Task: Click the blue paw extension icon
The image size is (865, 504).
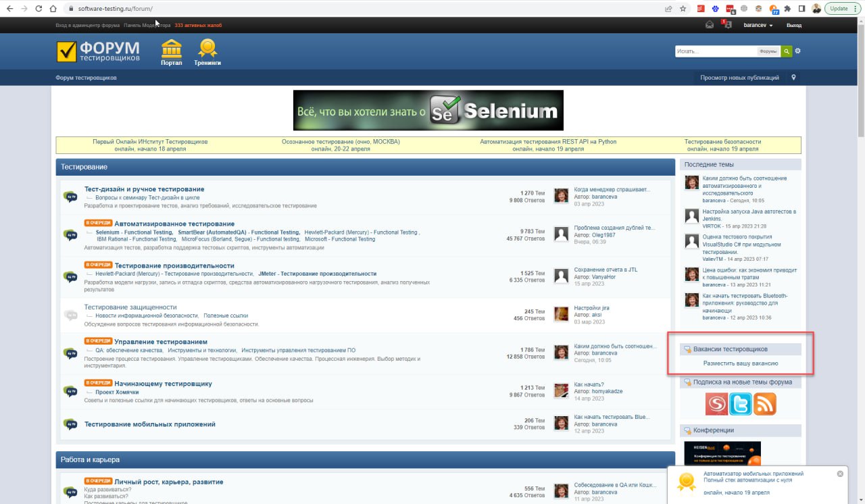Action: tap(716, 9)
